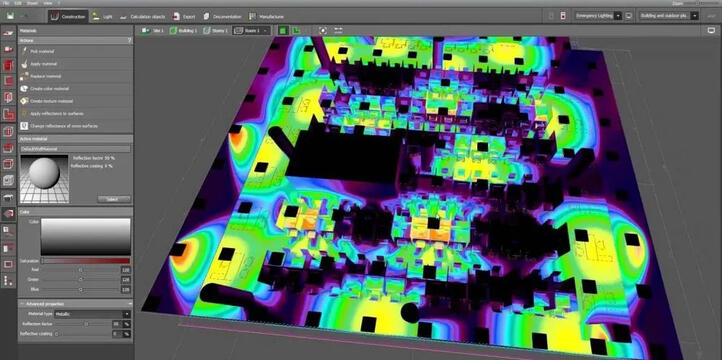The width and height of the screenshot is (722, 360).
Task: Select the Pick material action
Action: pos(76,52)
